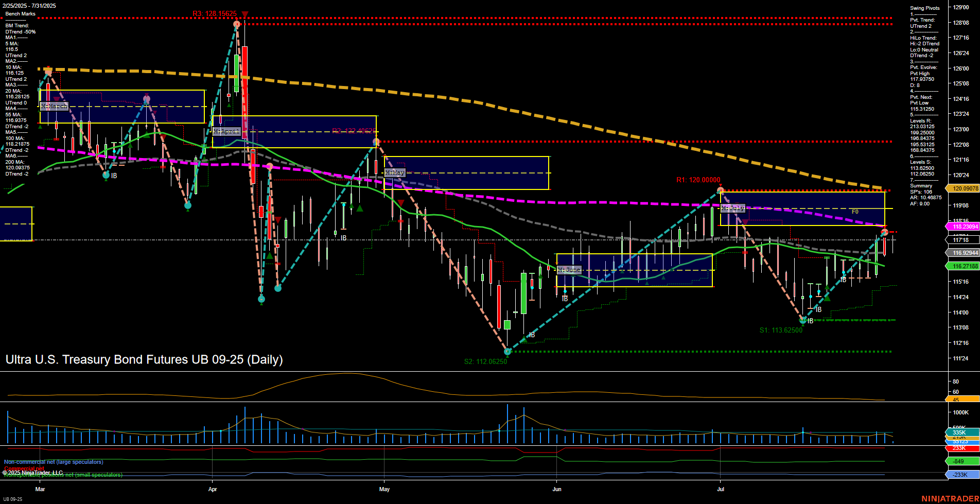The height and width of the screenshot is (504, 980).
Task: Click the Nonreportable positions net legend entry
Action: pyautogui.click(x=63, y=475)
